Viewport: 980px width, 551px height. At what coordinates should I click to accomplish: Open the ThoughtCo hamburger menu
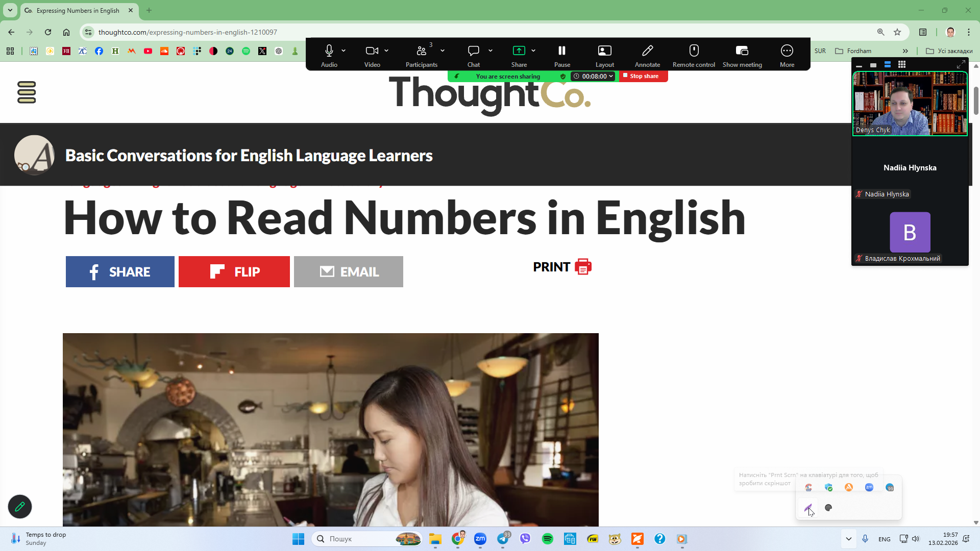[26, 92]
